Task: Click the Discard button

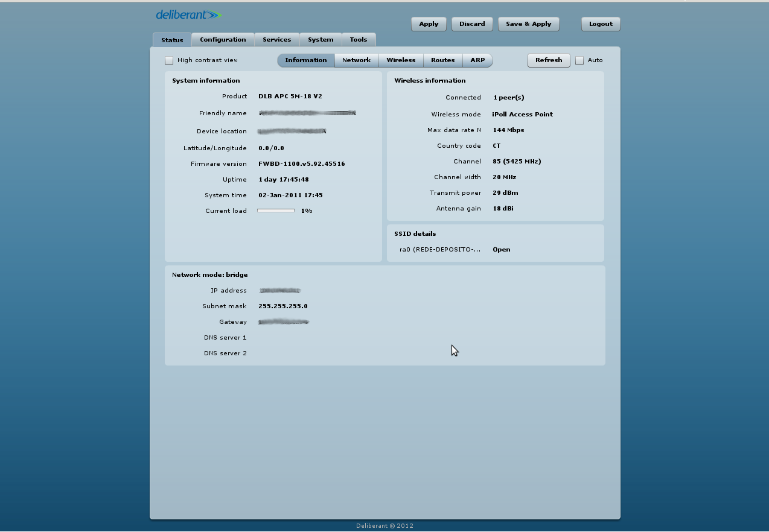Action: pos(472,24)
